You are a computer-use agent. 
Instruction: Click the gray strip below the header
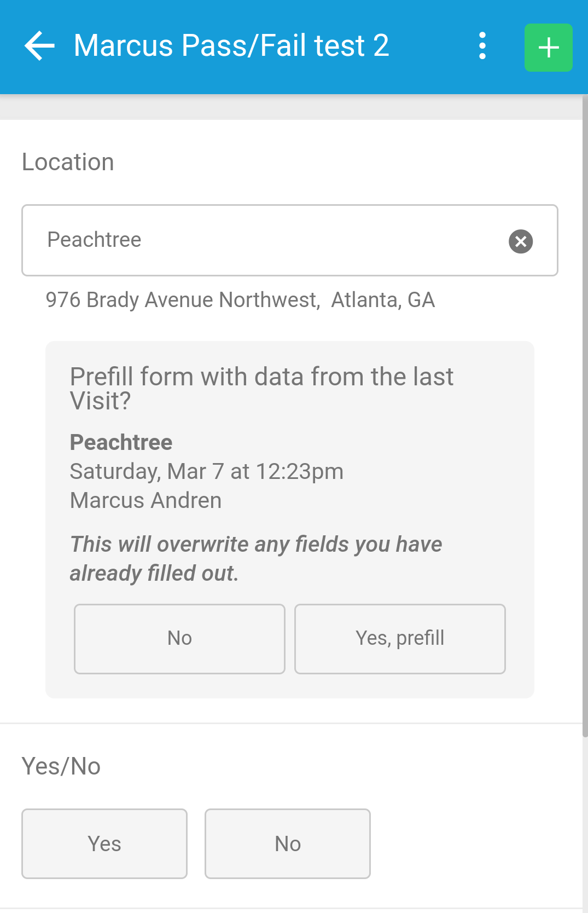pos(291,107)
